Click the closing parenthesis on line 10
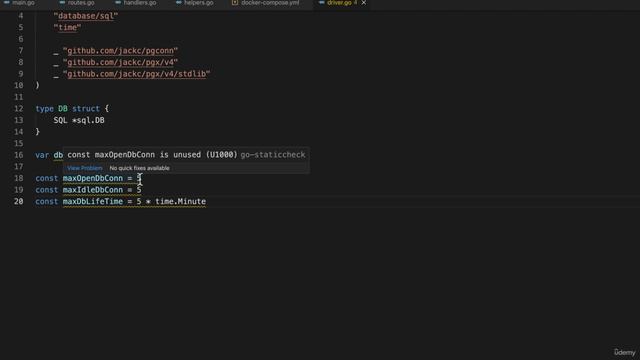Image resolution: width=640 pixels, height=360 pixels. [38, 85]
